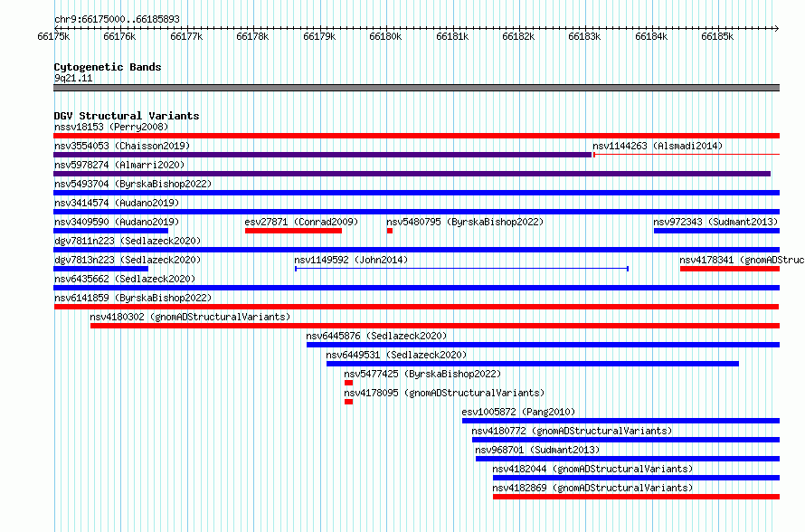
Task: Select the red nssv18153 variant bar
Action: coord(416,136)
